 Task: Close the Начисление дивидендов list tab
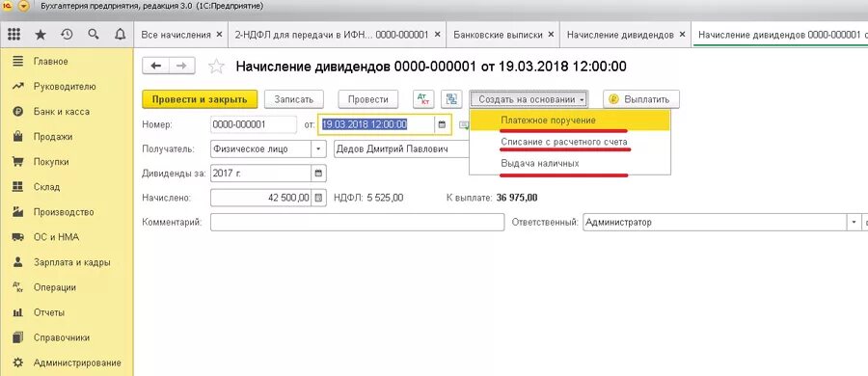682,35
